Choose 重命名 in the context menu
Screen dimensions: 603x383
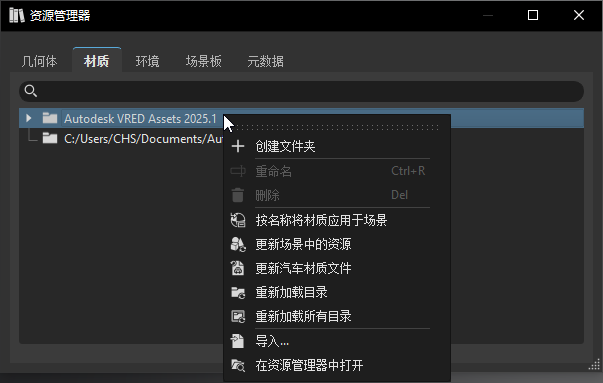336,171
